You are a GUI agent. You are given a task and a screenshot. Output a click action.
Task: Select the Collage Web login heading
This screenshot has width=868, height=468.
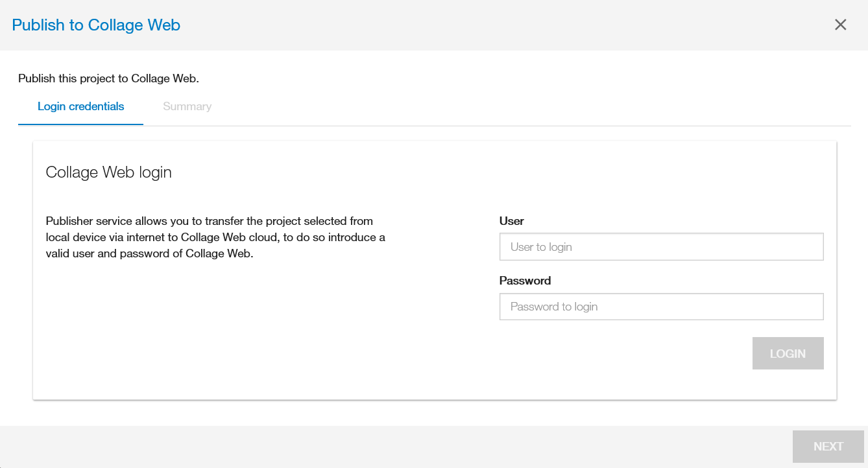tap(108, 172)
